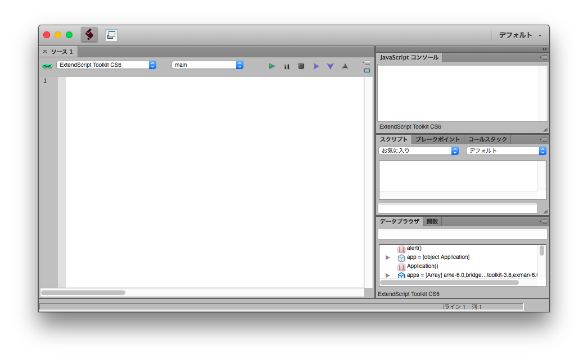Screen dimensions: 588x364
Task: Click inside the source code editor area
Action: click(x=215, y=182)
